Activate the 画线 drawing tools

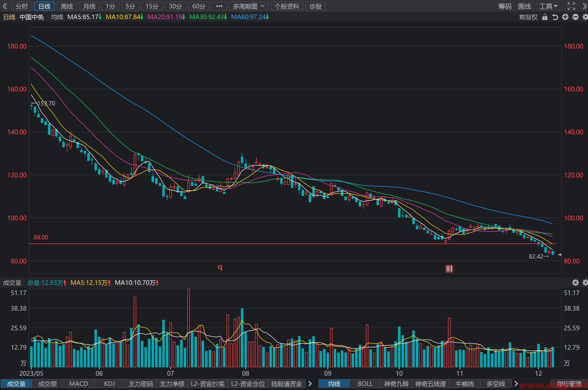(x=524, y=6)
